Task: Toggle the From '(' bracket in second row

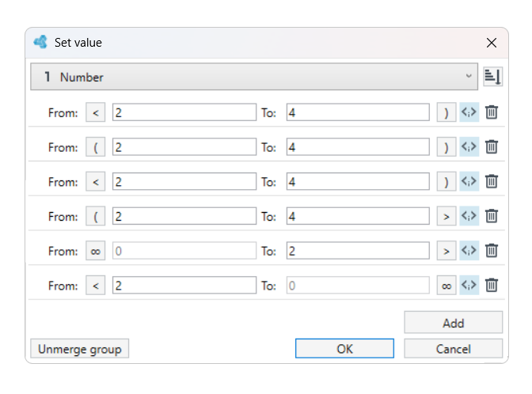Action: [x=95, y=147]
